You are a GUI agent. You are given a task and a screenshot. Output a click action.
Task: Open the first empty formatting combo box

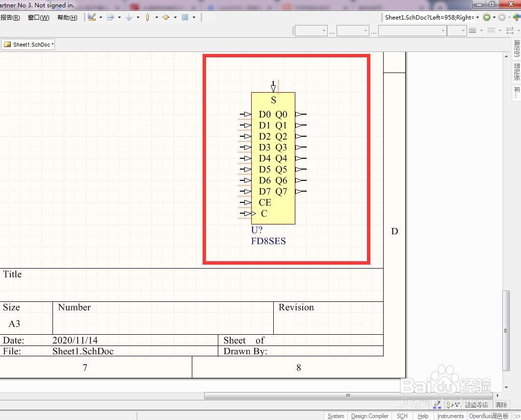click(311, 31)
